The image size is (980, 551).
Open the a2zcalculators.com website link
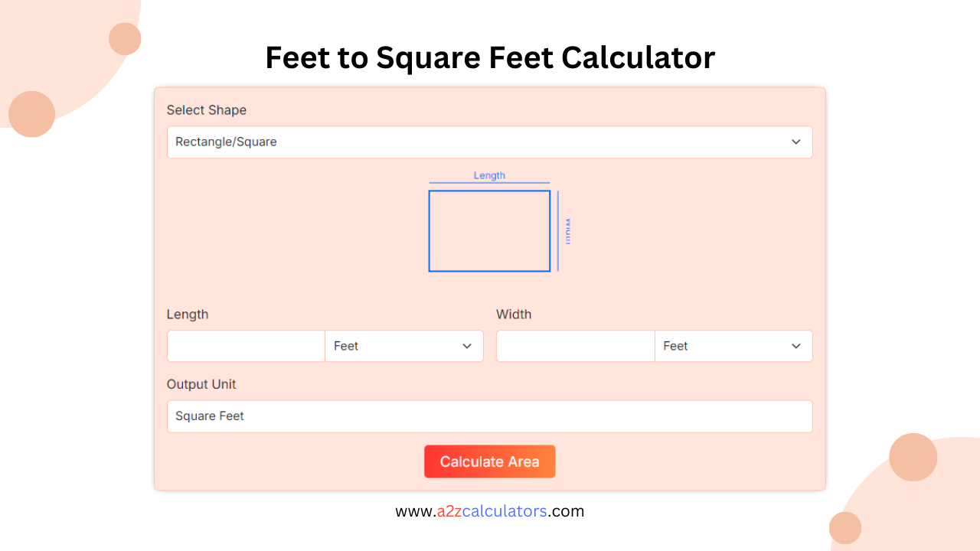489,511
